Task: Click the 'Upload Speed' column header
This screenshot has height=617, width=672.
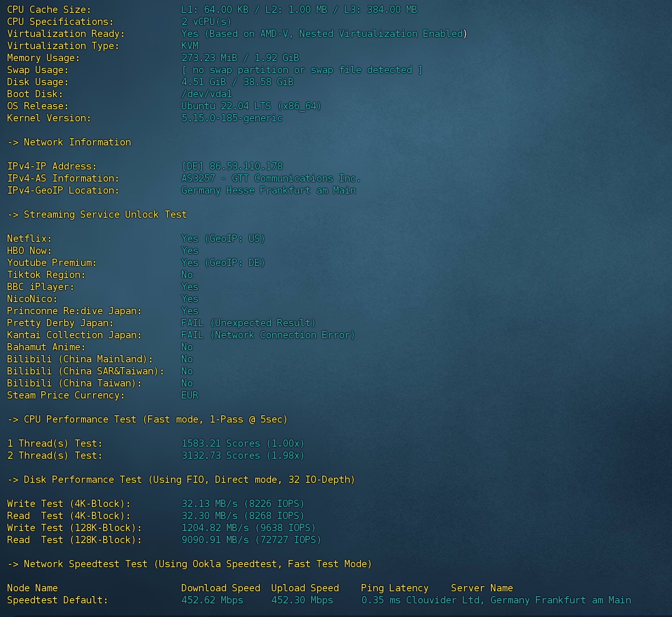Action: click(305, 588)
